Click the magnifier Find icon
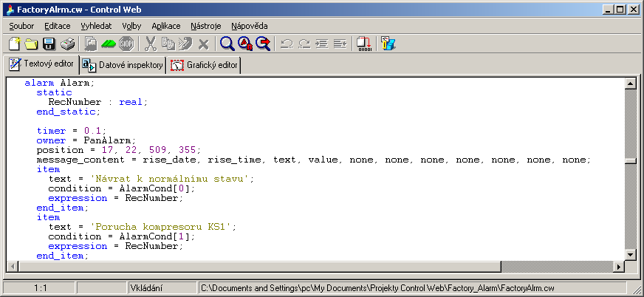 click(227, 44)
